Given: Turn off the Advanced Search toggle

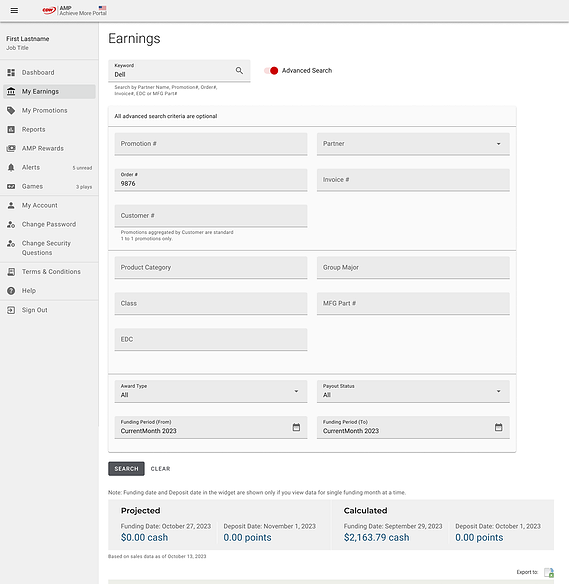Looking at the screenshot, I should coord(271,71).
